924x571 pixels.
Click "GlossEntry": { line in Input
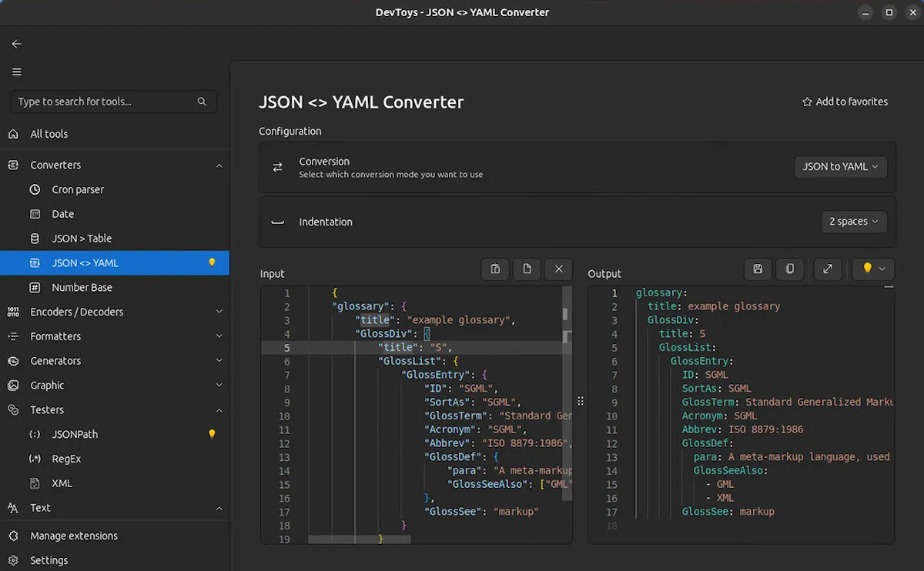(444, 375)
